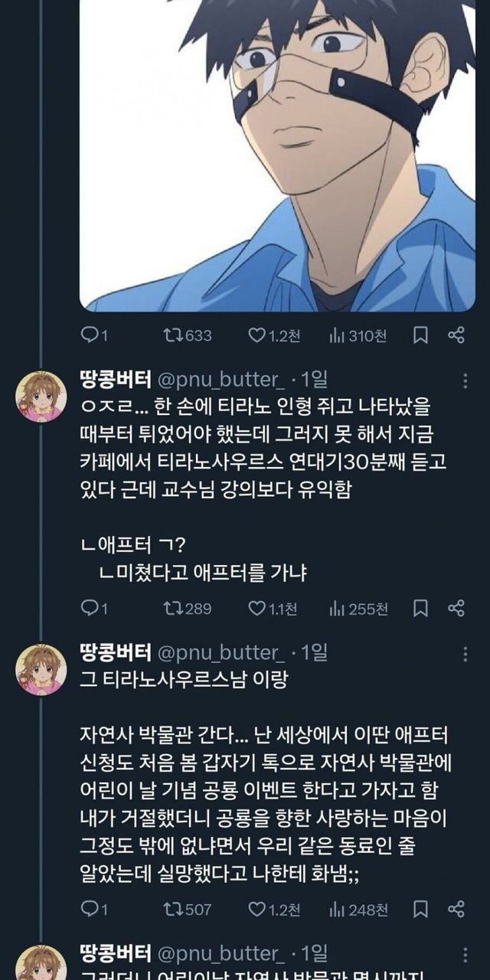Like the tweet showing 1.1천 likes
The width and height of the screenshot is (490, 980).
point(256,609)
